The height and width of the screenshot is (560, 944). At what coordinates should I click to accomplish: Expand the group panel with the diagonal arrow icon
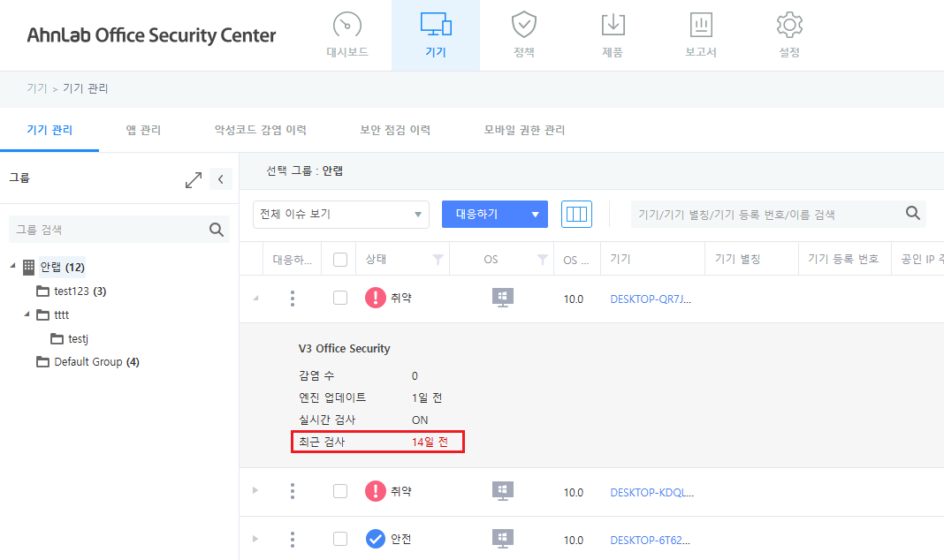click(194, 180)
